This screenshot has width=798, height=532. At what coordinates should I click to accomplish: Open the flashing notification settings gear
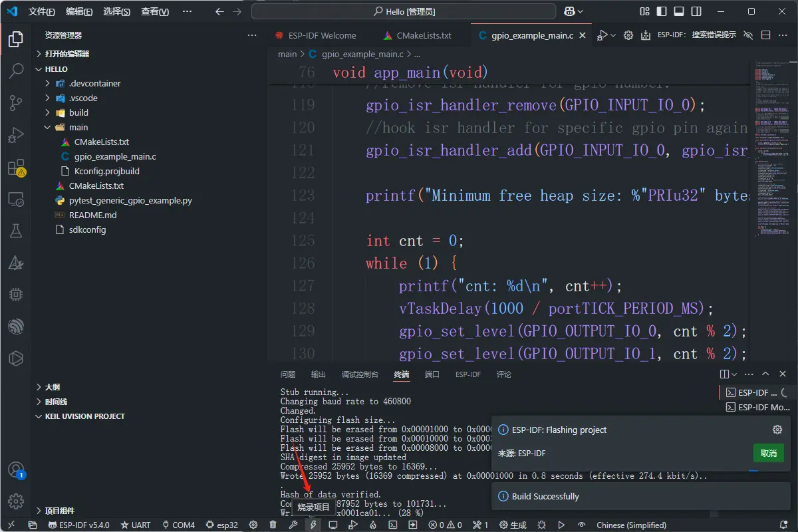(777, 430)
